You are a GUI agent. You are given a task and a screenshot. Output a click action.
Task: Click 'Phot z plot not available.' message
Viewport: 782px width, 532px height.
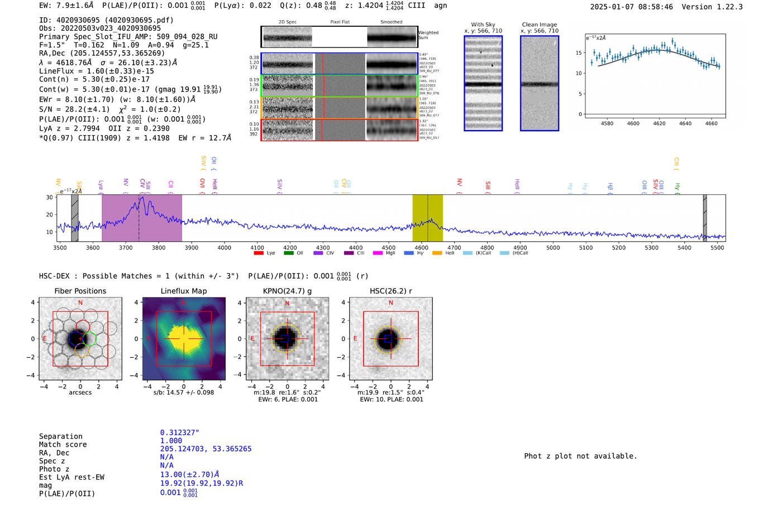[x=580, y=456]
